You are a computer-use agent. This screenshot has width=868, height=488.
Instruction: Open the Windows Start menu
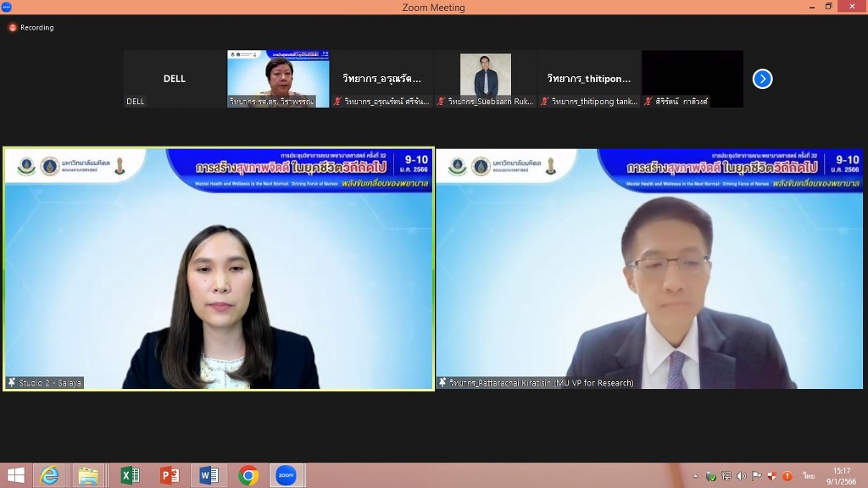pyautogui.click(x=15, y=475)
